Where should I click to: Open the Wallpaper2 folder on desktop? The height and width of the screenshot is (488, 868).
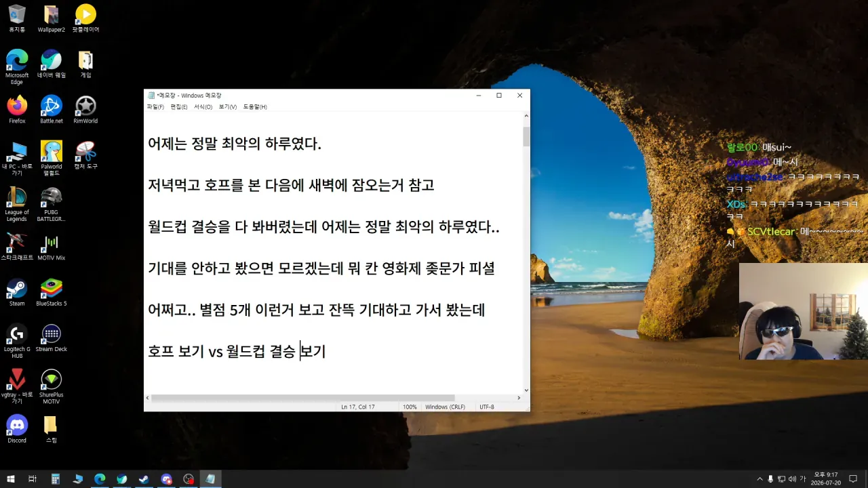pyautogui.click(x=52, y=18)
